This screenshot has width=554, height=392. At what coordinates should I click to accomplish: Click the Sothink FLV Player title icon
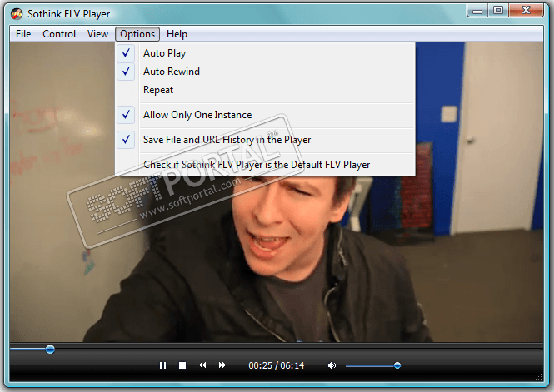[x=17, y=14]
